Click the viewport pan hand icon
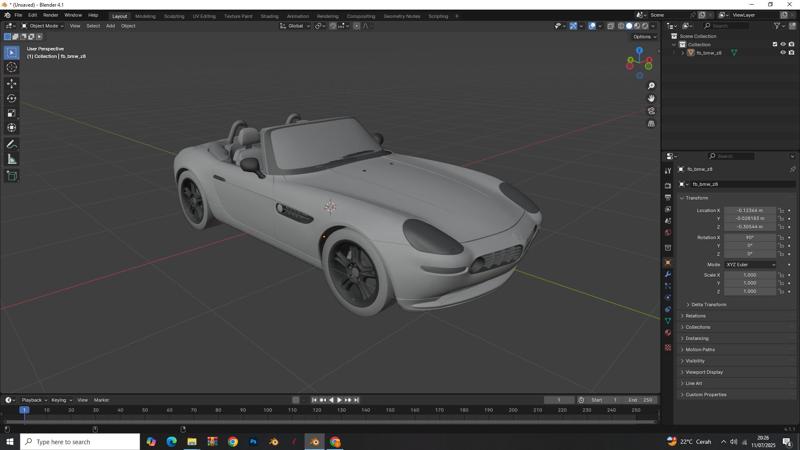Image resolution: width=800 pixels, height=450 pixels. click(x=651, y=98)
